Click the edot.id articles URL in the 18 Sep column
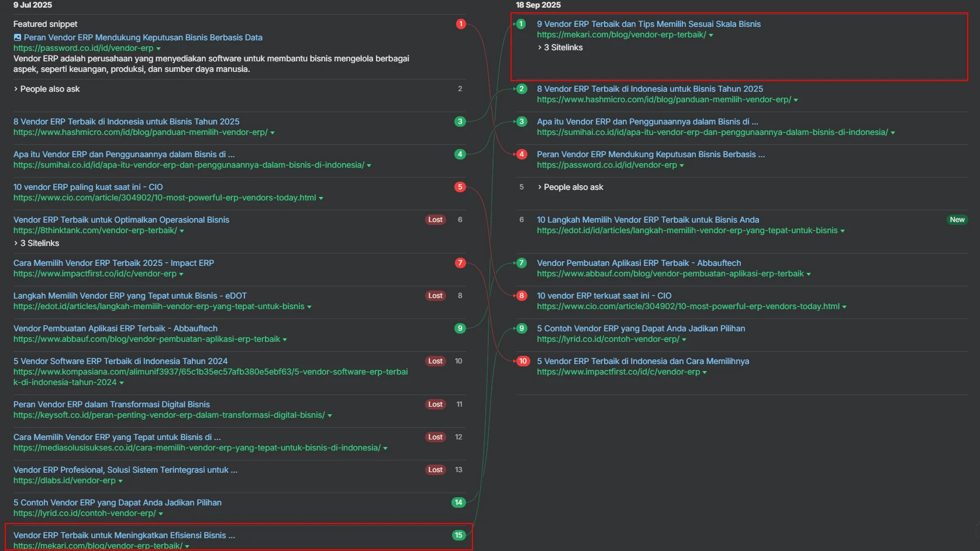Viewport: 980px width, 551px height. [x=687, y=230]
